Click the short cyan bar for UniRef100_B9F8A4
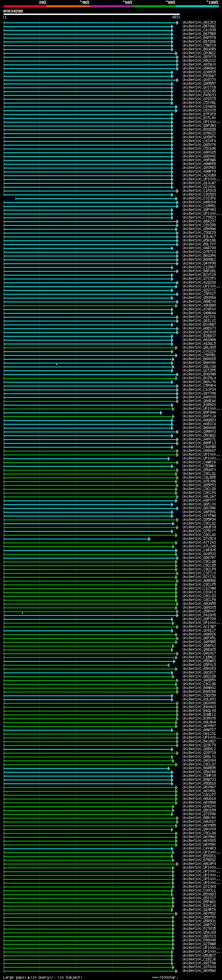 pos(83,412)
